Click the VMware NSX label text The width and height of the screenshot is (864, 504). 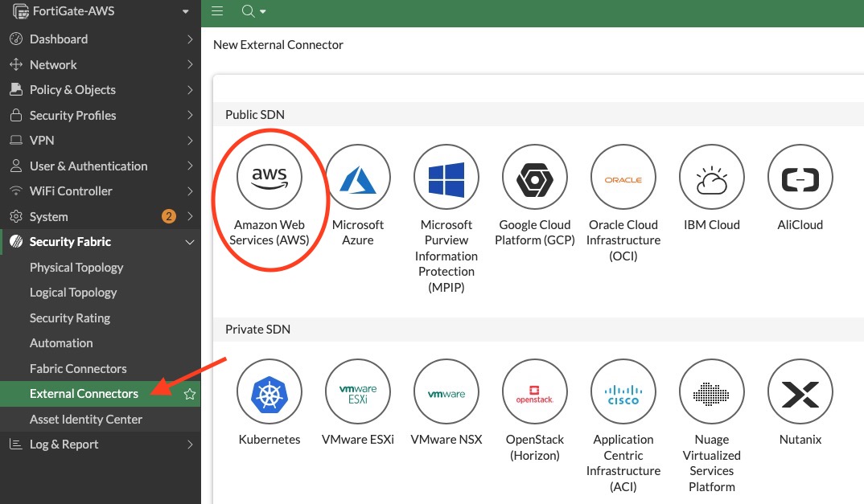coord(446,440)
